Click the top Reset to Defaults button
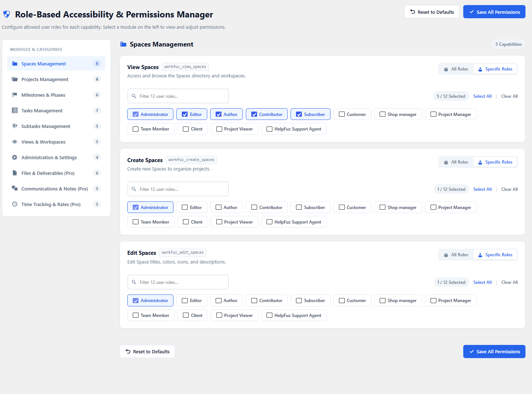Screen dimensions: 532x394 432,12
